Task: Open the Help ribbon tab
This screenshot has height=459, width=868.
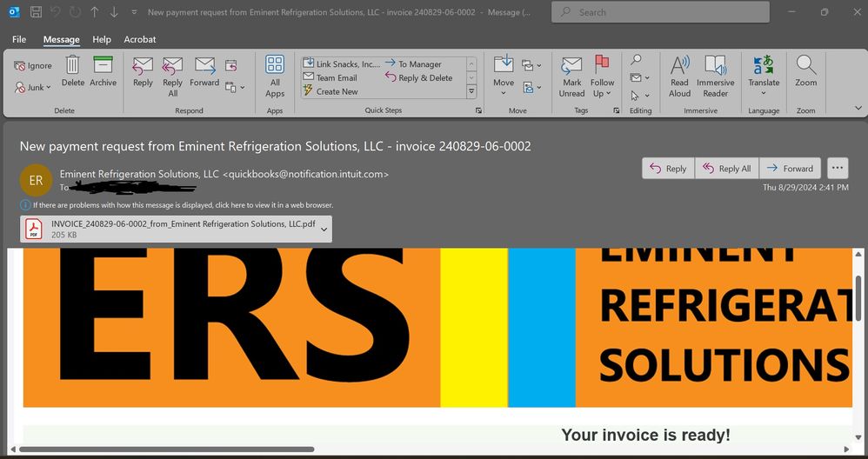Action: pyautogui.click(x=101, y=39)
